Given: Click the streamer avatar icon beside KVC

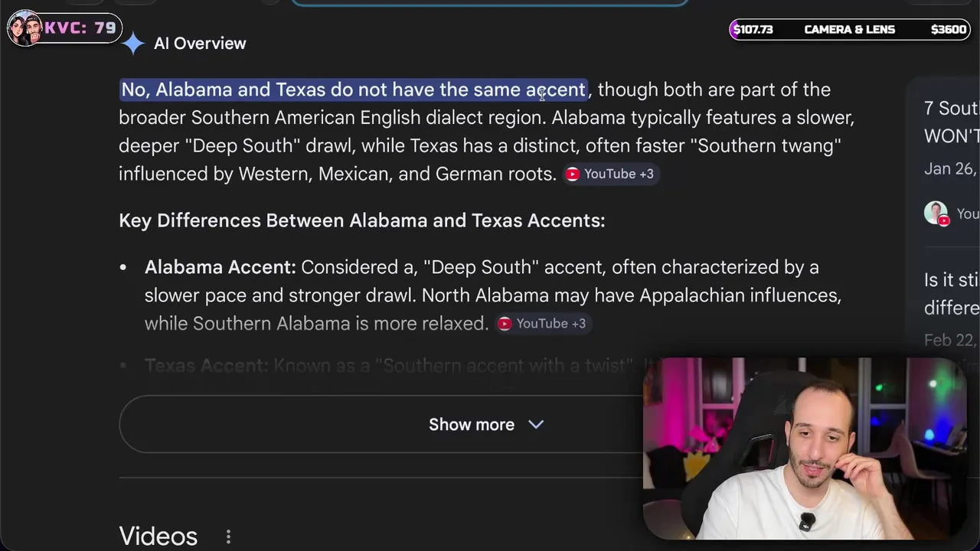Looking at the screenshot, I should [25, 28].
